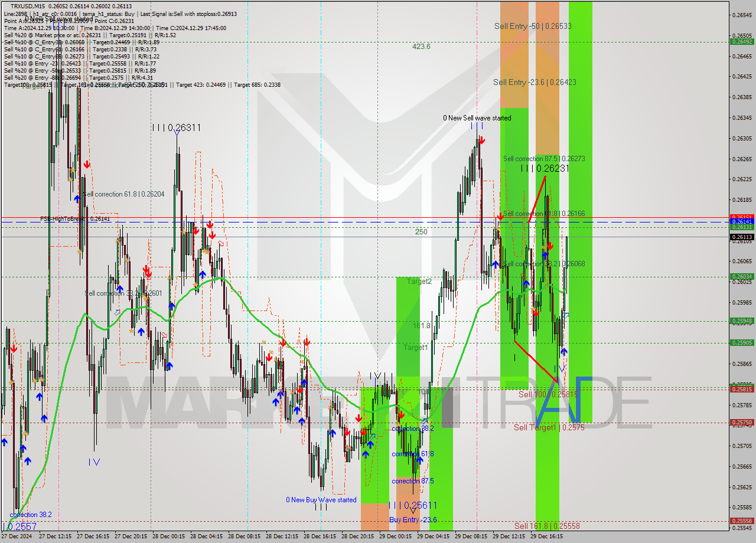Click the 'Sell Entry -23.6 | 0.26423' label
756x543 pixels.
click(x=535, y=82)
